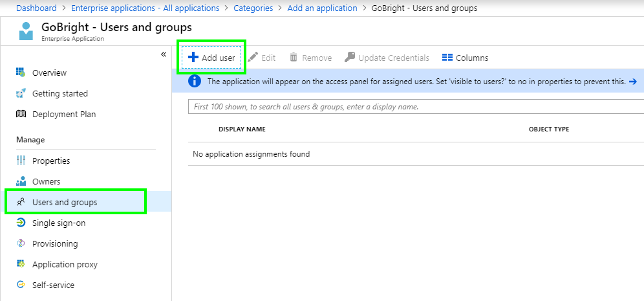Click the Edit pencil icon

pos(253,58)
